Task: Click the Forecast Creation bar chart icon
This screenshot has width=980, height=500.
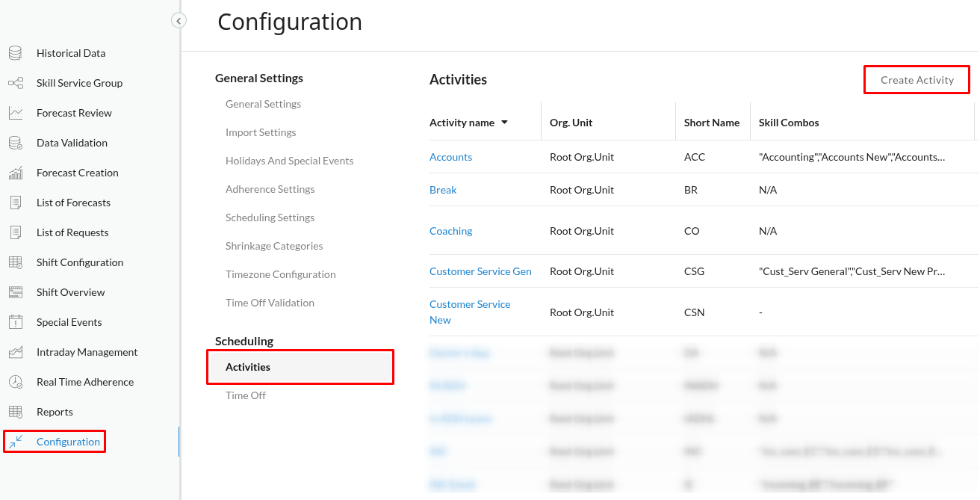Action: pos(15,173)
